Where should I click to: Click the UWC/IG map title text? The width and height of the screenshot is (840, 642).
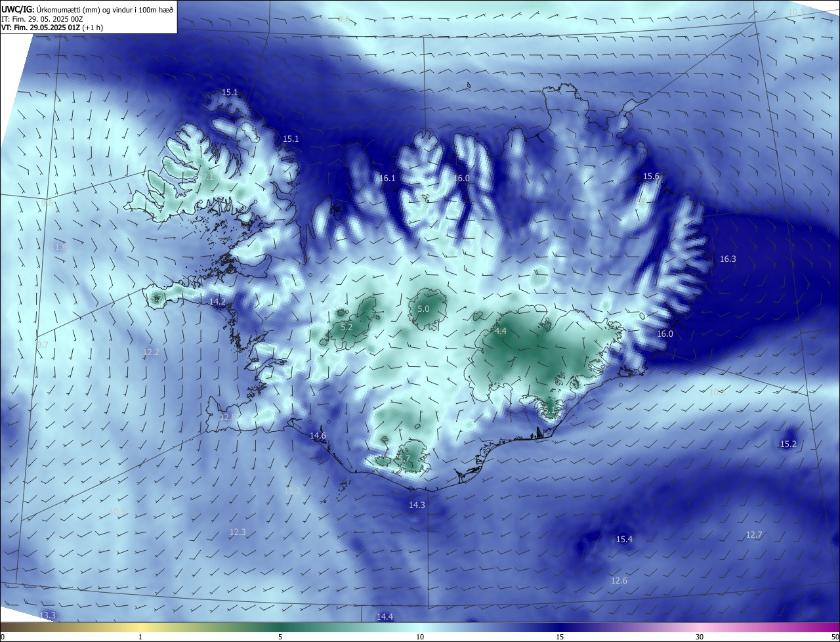click(x=87, y=9)
